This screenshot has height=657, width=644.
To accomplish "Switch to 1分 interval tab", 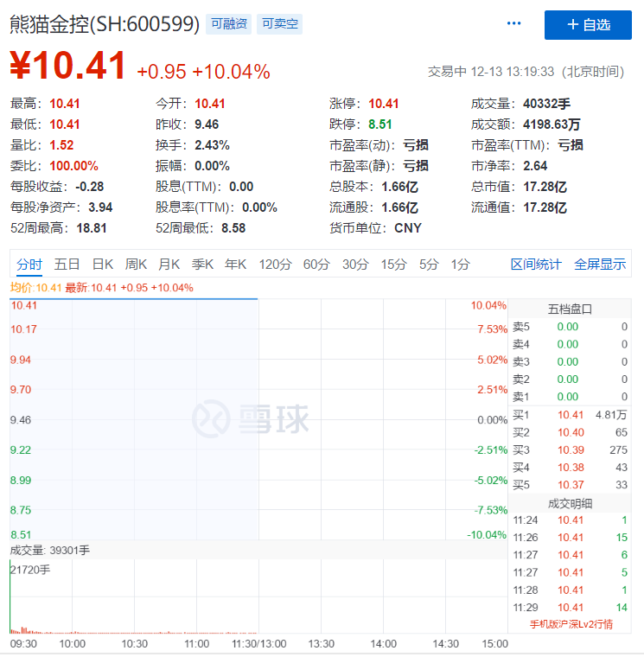I will [460, 265].
